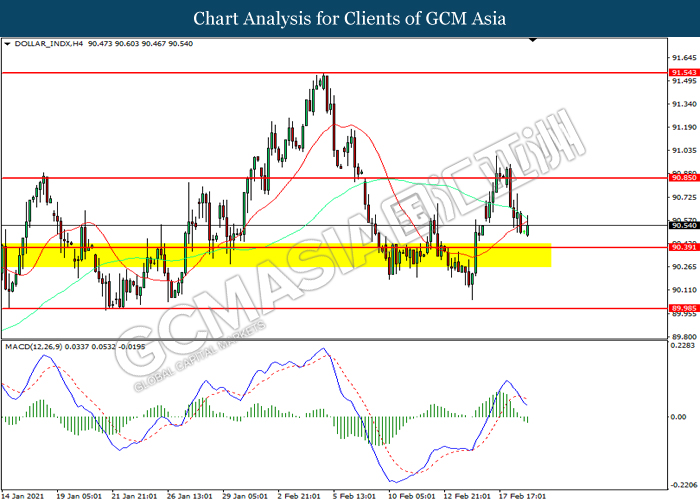This screenshot has width=700, height=500.
Task: Click the OHLC values 90.473 90.603 90.467 90.540
Action: (140, 44)
